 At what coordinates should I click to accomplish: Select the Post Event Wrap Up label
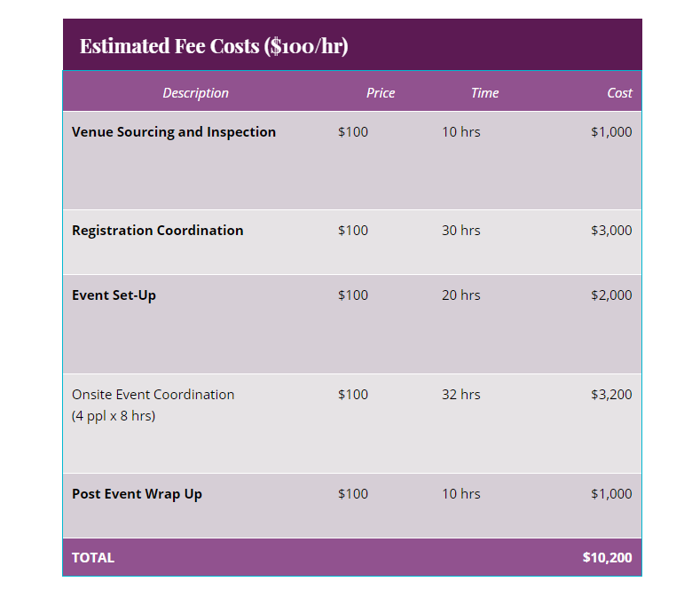tap(137, 494)
